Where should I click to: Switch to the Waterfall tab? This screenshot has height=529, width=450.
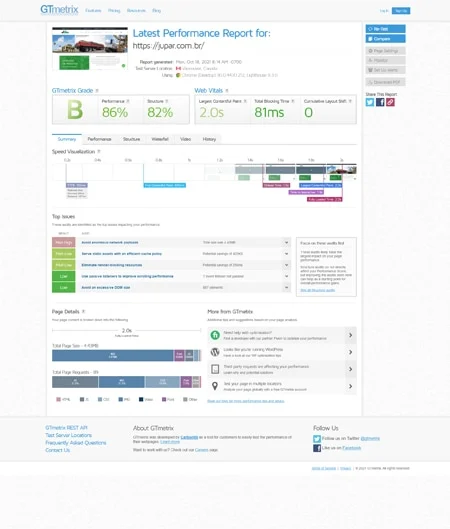click(x=160, y=139)
